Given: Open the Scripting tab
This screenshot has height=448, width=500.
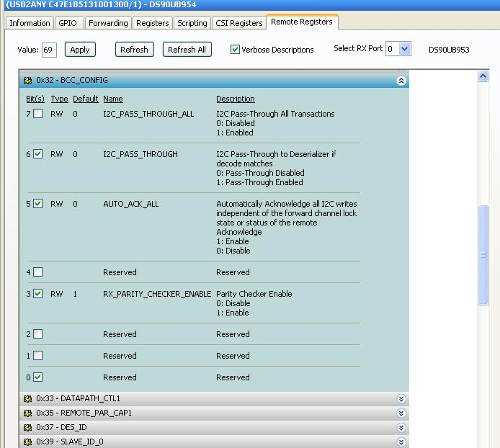Looking at the screenshot, I should click(x=192, y=23).
